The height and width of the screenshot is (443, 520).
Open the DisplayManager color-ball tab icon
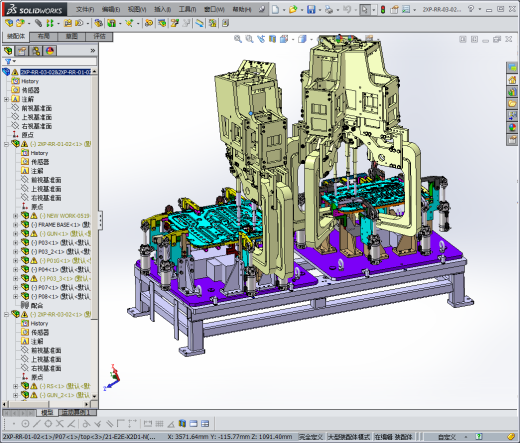coord(50,51)
